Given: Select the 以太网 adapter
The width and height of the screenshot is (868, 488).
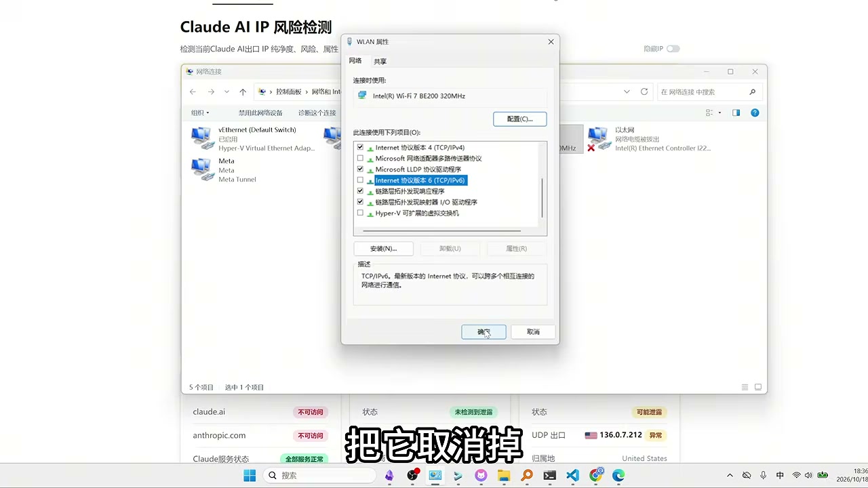Looking at the screenshot, I should 649,139.
